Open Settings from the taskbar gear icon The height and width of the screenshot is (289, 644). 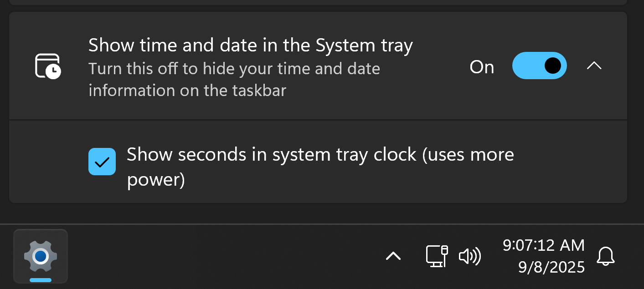click(41, 256)
